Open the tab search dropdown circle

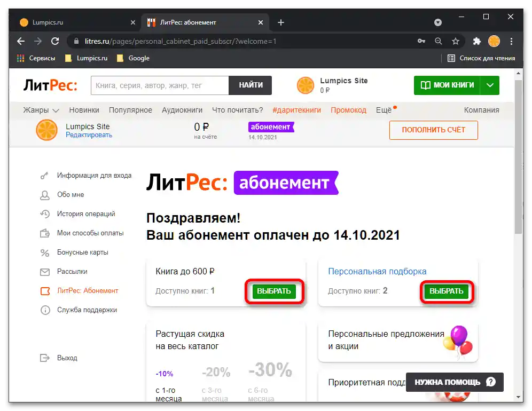point(438,22)
